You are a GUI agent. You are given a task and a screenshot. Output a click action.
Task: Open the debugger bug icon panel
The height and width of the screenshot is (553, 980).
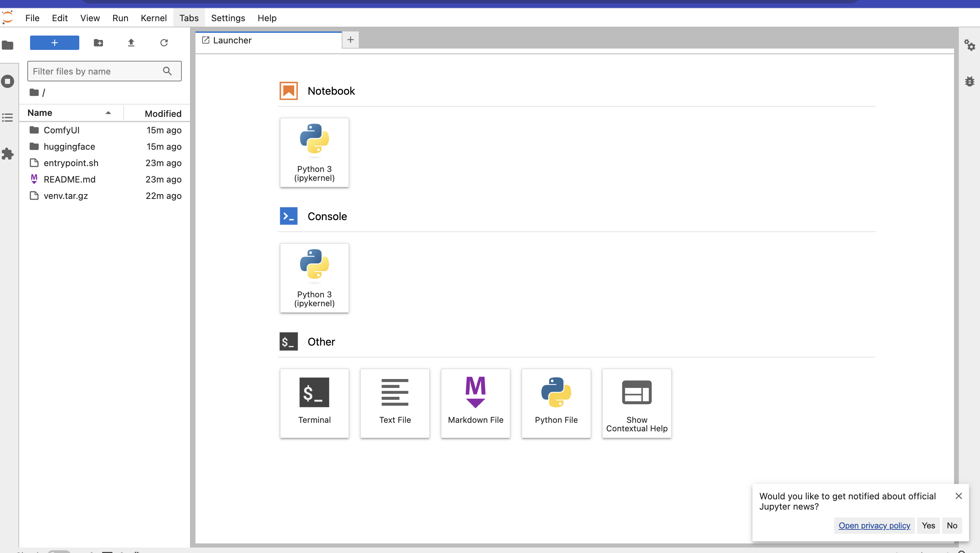tap(969, 81)
